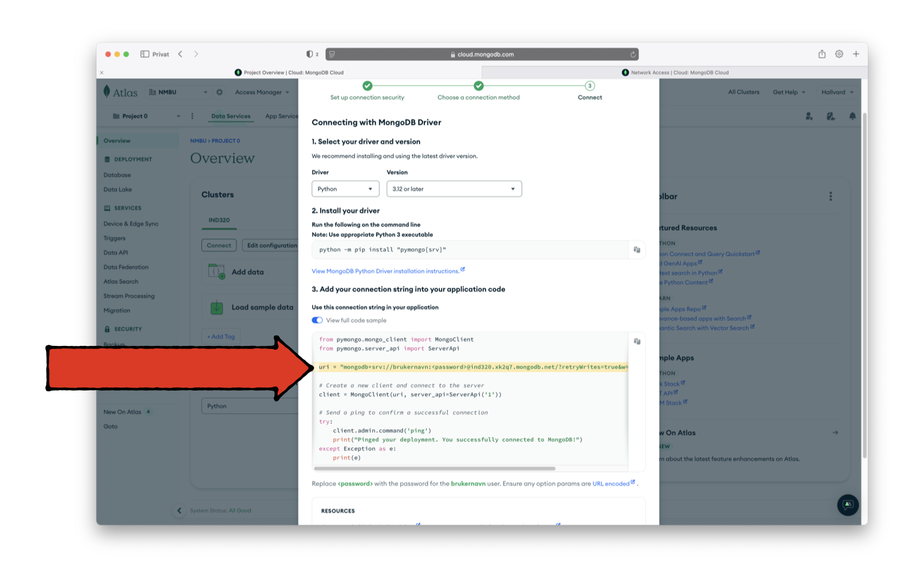Open the New On Atlas arrow
The height and width of the screenshot is (567, 924).
point(835,433)
